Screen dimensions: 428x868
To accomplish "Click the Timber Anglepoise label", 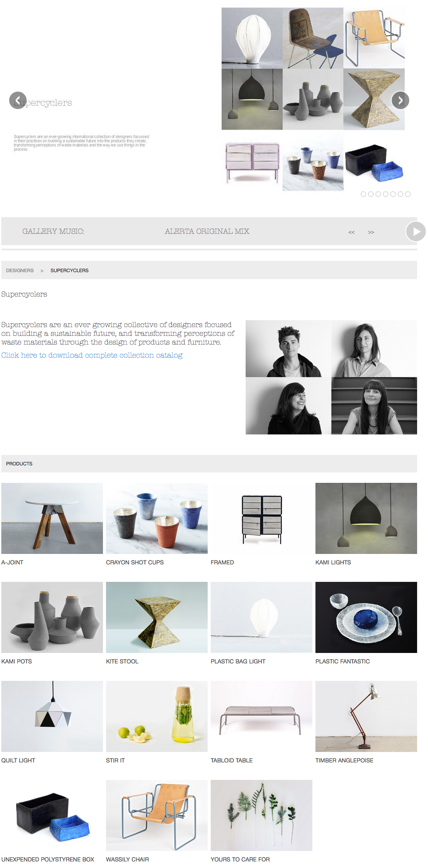I will pos(344,760).
